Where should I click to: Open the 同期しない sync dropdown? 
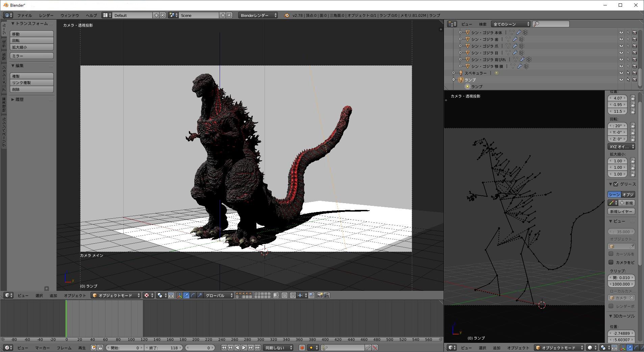[x=278, y=348]
